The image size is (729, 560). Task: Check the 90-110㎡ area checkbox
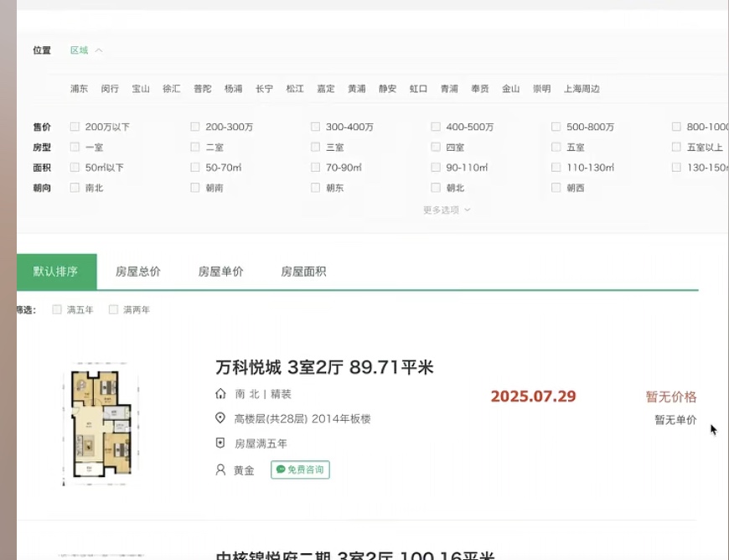436,168
